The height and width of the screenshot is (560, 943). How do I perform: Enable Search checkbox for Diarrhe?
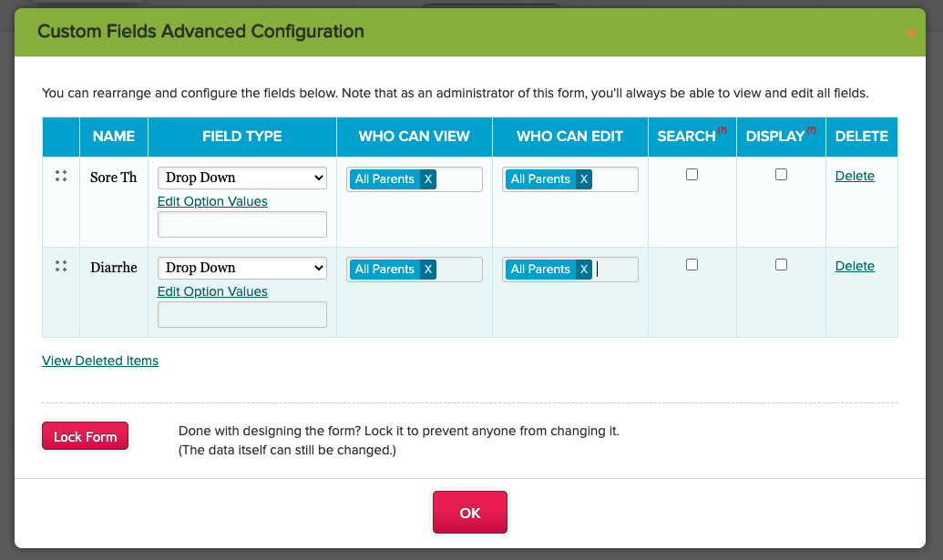coord(692,264)
